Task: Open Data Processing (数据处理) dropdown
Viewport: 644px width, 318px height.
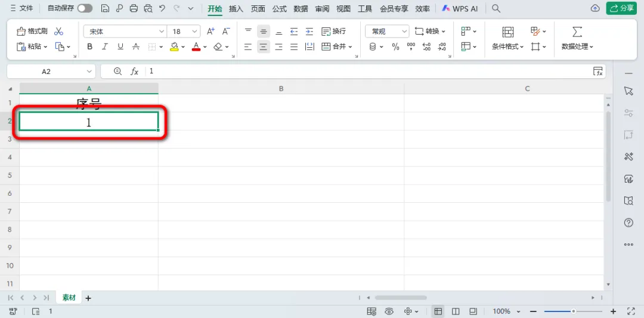Action: pyautogui.click(x=577, y=47)
